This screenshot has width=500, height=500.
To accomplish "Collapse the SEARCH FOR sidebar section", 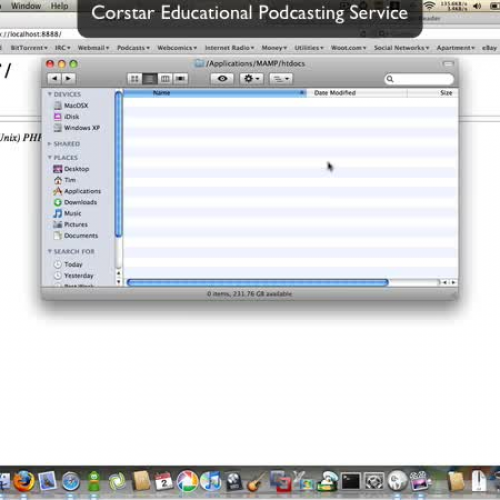I will [50, 251].
